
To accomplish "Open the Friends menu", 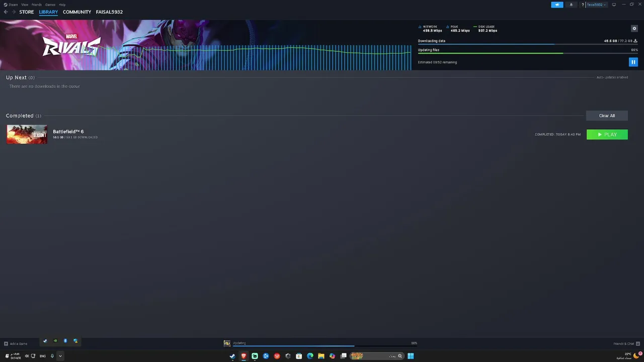I will click(37, 5).
